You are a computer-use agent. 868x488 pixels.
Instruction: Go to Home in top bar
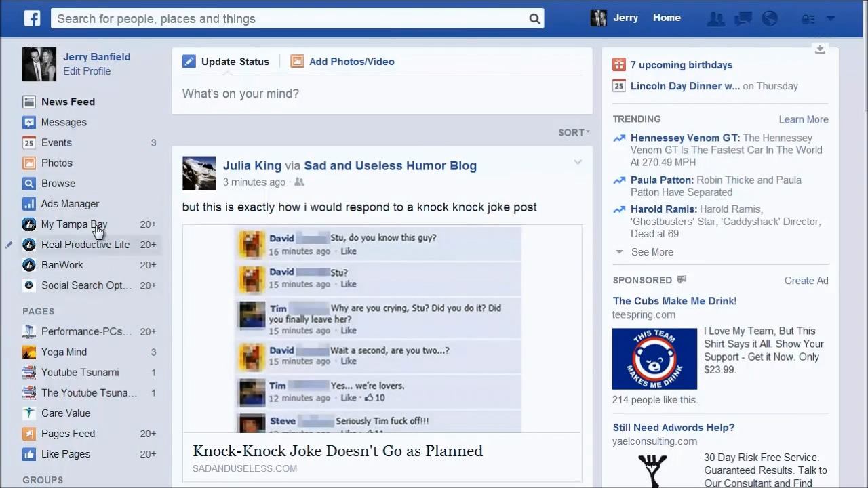click(667, 18)
